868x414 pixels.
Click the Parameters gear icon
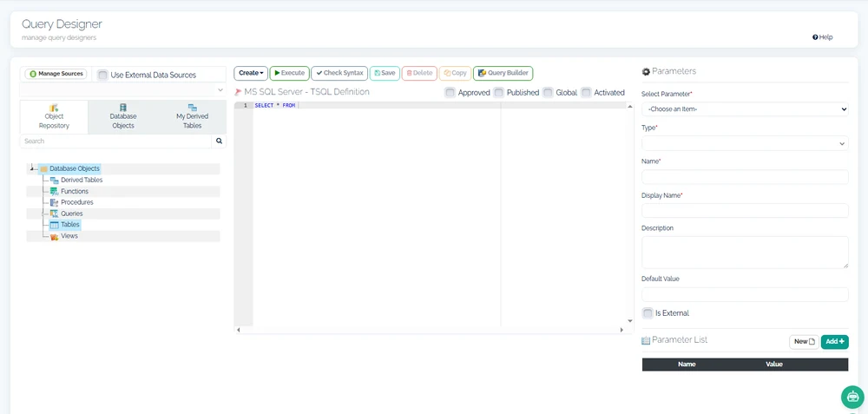(x=646, y=71)
